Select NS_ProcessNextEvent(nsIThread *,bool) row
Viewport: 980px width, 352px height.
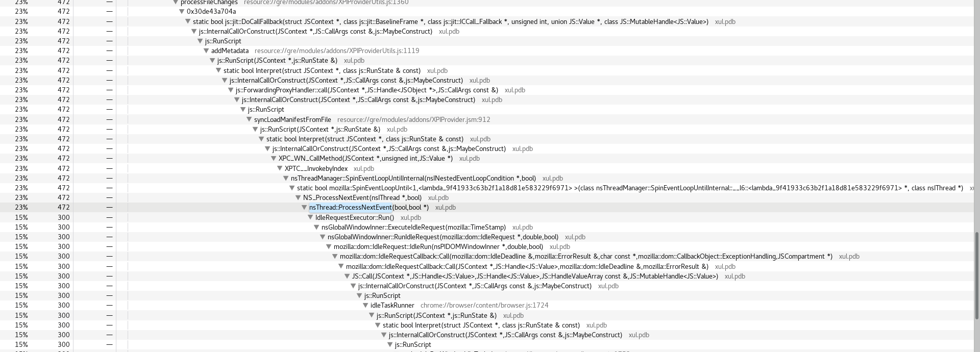coord(486,197)
